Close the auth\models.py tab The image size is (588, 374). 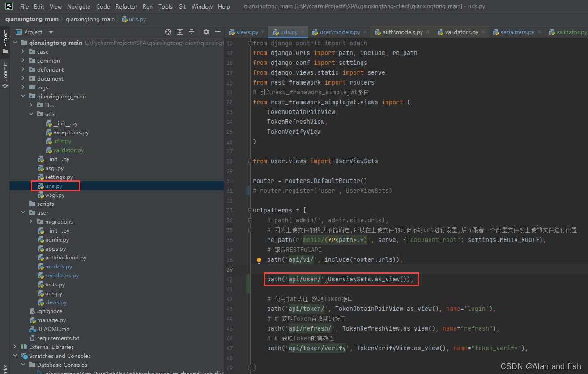[428, 32]
